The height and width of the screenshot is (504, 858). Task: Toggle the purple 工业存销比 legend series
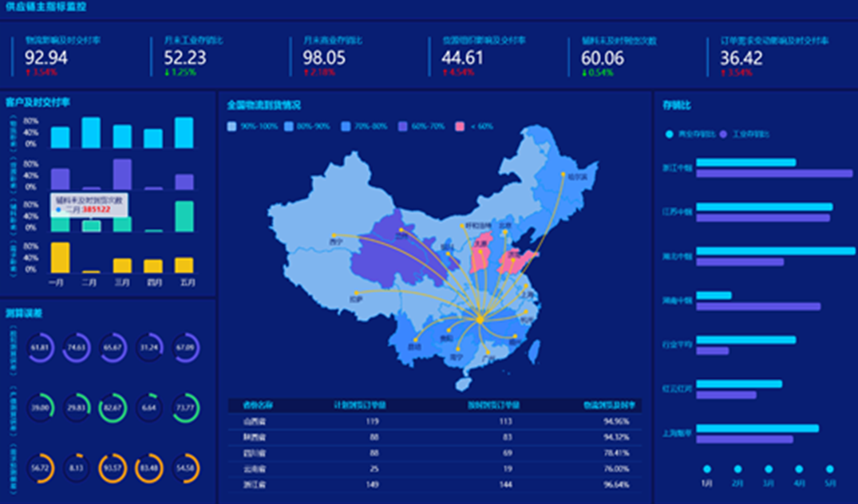tap(744, 135)
